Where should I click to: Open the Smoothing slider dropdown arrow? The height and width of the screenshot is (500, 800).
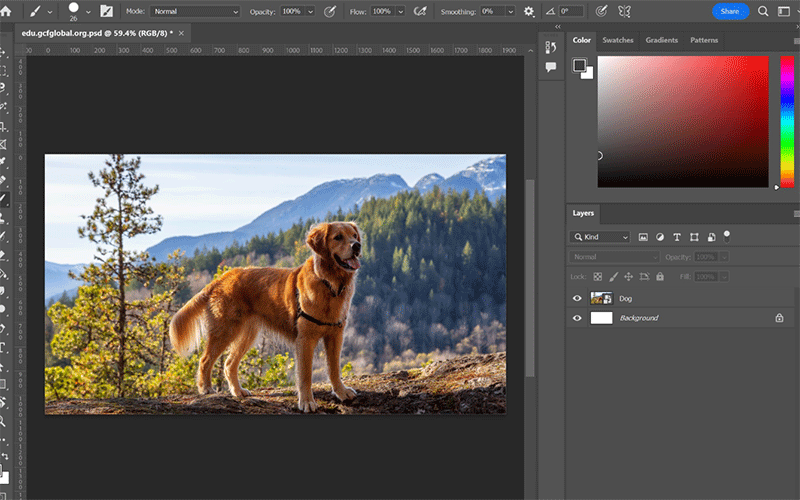pyautogui.click(x=510, y=11)
